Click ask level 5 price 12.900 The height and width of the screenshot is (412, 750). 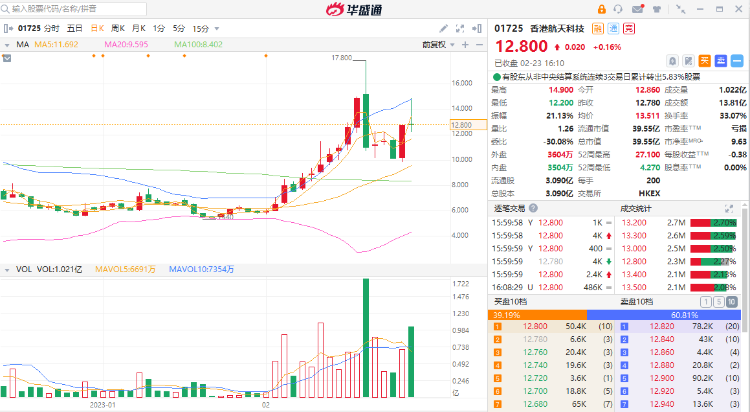662,378
